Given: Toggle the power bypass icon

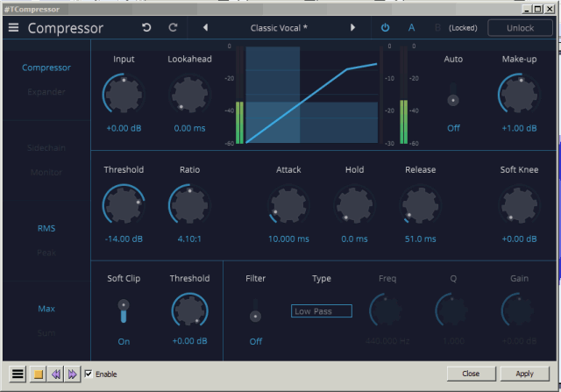Looking at the screenshot, I should (385, 27).
